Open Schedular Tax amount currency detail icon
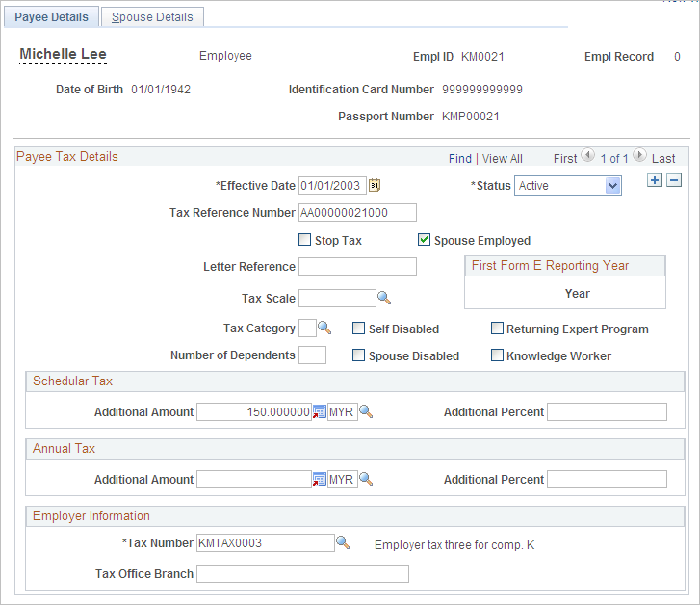700x605 pixels. click(x=319, y=411)
